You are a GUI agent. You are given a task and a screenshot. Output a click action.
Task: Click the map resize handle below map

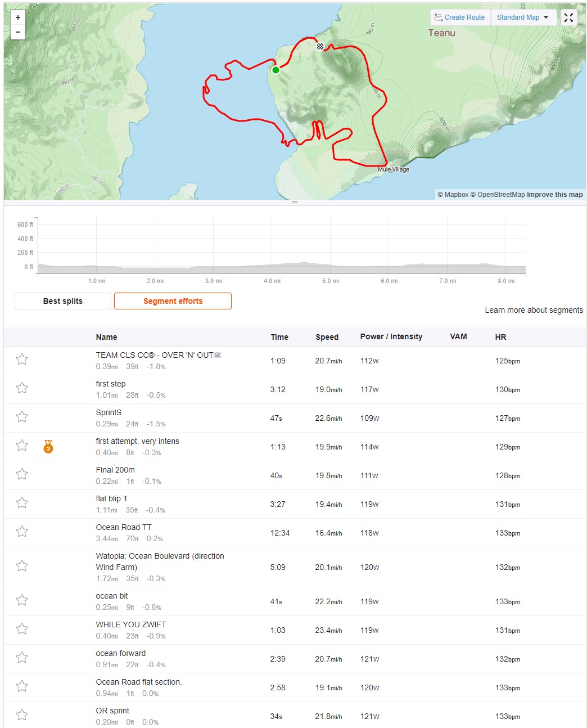(x=295, y=203)
